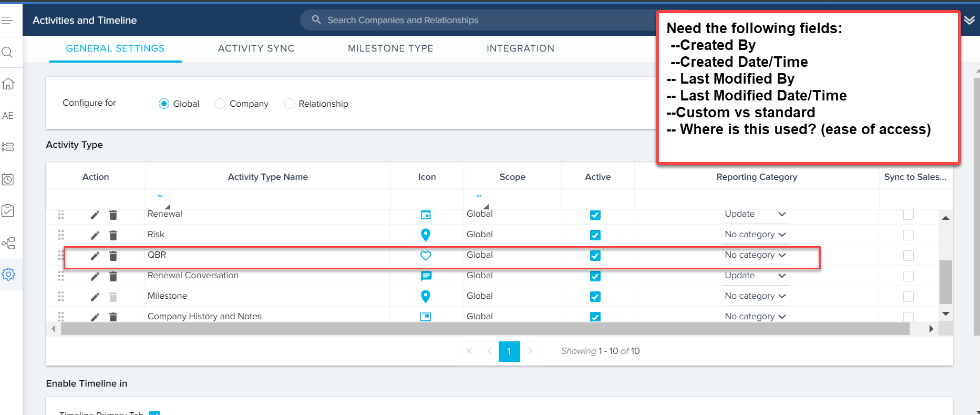Switch to General Settings tab
The image size is (980, 415).
115,48
